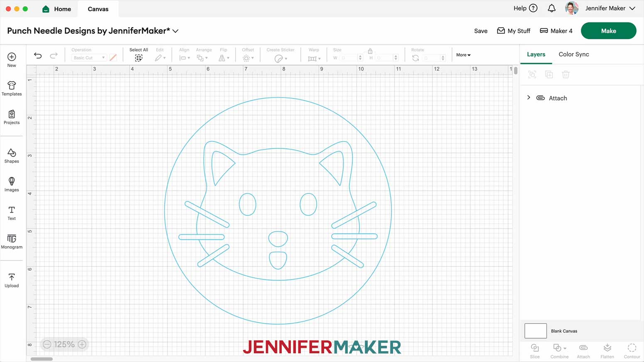The width and height of the screenshot is (644, 362).
Task: Undo the last action
Action: 38,55
